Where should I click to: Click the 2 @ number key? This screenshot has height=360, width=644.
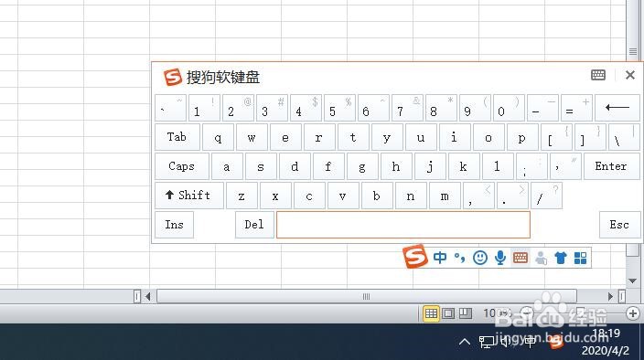[238, 108]
